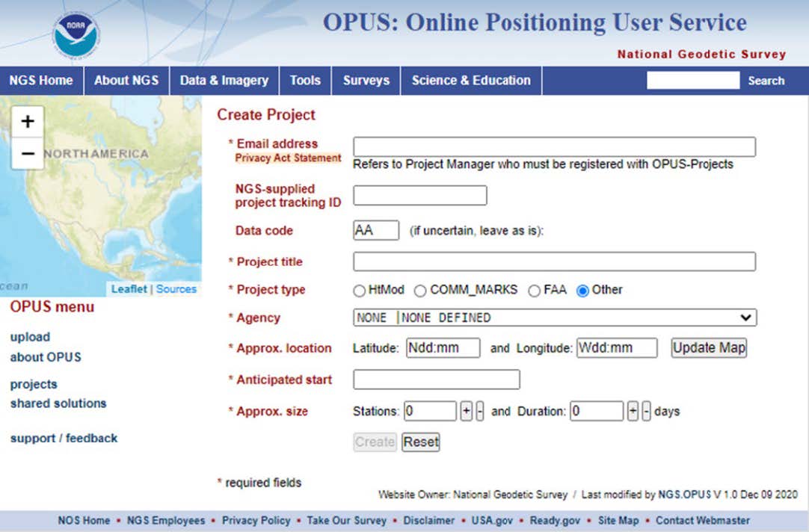Image resolution: width=809 pixels, height=532 pixels.
Task: Click the Search button
Action: [766, 81]
